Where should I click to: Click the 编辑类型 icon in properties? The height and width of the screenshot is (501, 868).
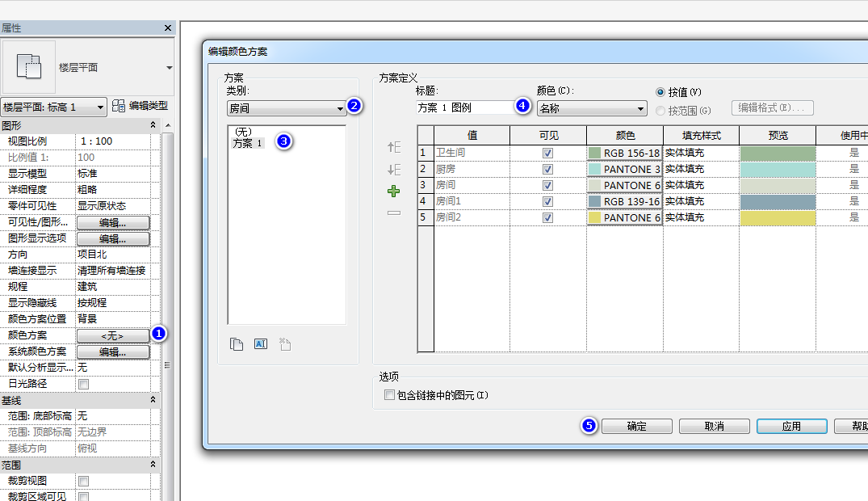tap(119, 106)
